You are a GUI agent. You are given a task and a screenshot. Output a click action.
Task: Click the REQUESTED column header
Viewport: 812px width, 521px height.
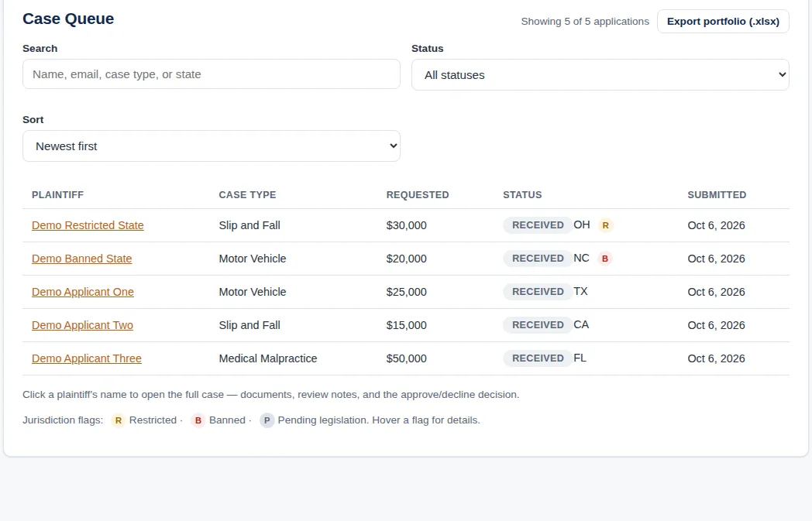[x=418, y=195]
